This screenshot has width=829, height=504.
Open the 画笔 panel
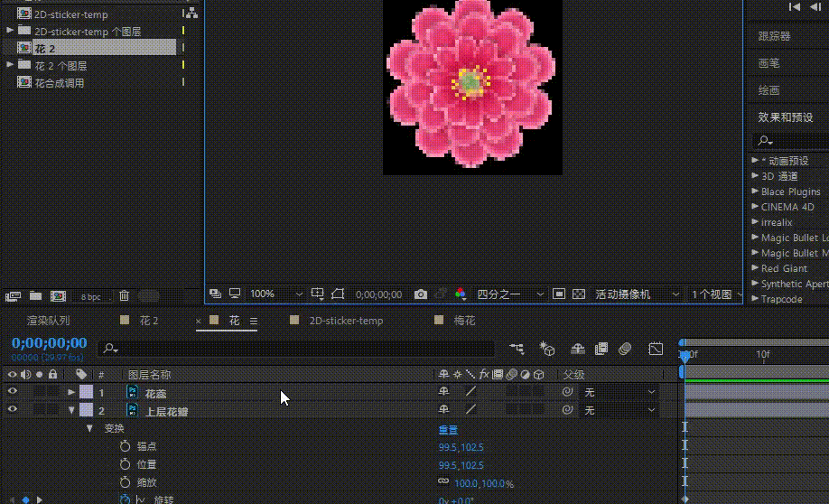point(768,63)
